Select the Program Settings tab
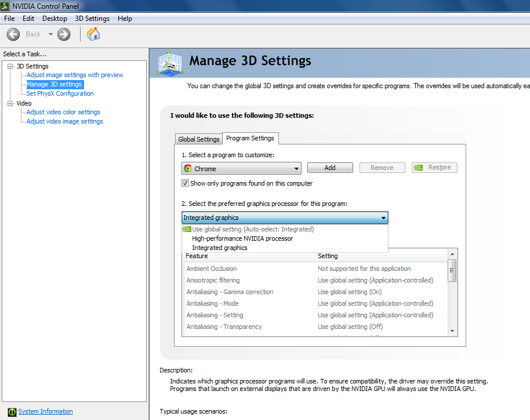 (x=250, y=138)
